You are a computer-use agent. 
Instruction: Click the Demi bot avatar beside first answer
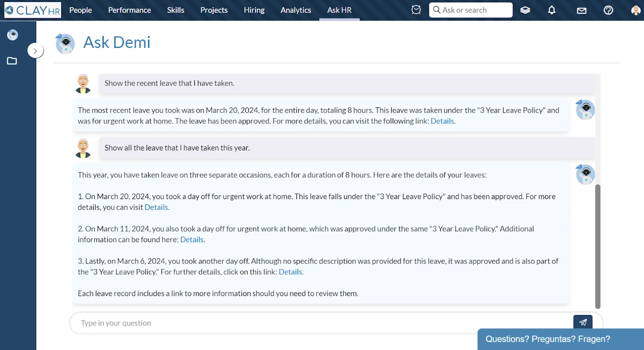[585, 110]
